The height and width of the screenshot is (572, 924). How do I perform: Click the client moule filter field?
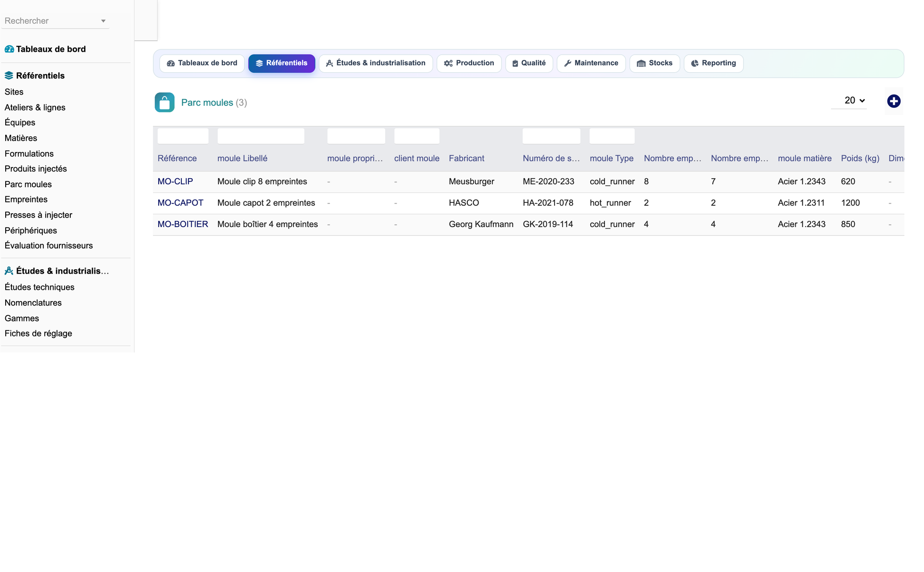[417, 136]
